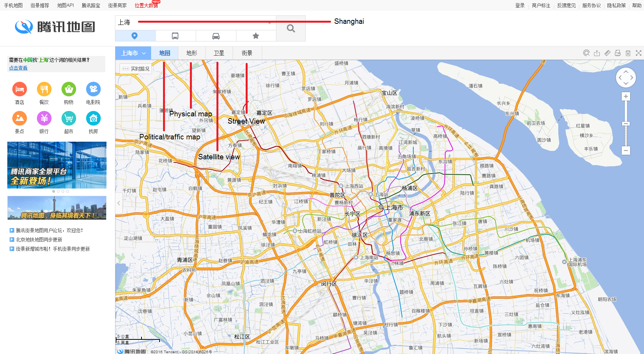644x354 pixels.
Task: Pan the map left with compass arrow
Action: click(620, 78)
